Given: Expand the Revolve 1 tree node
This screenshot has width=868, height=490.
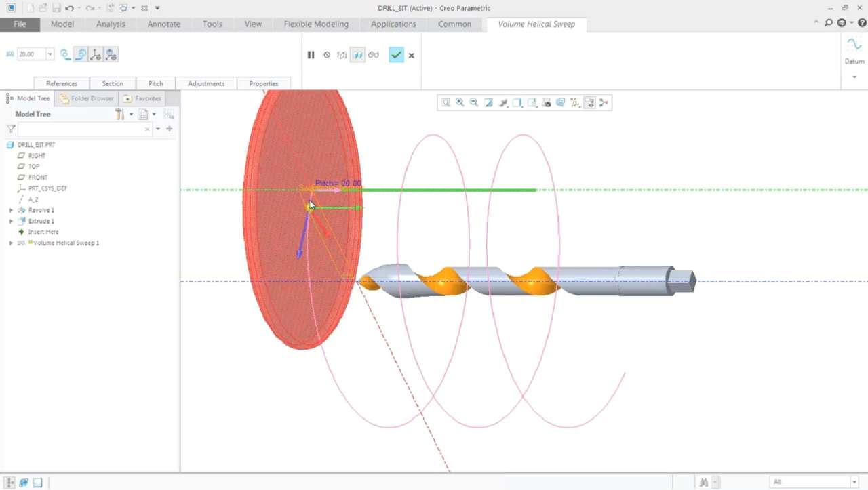Looking at the screenshot, I should pyautogui.click(x=11, y=211).
